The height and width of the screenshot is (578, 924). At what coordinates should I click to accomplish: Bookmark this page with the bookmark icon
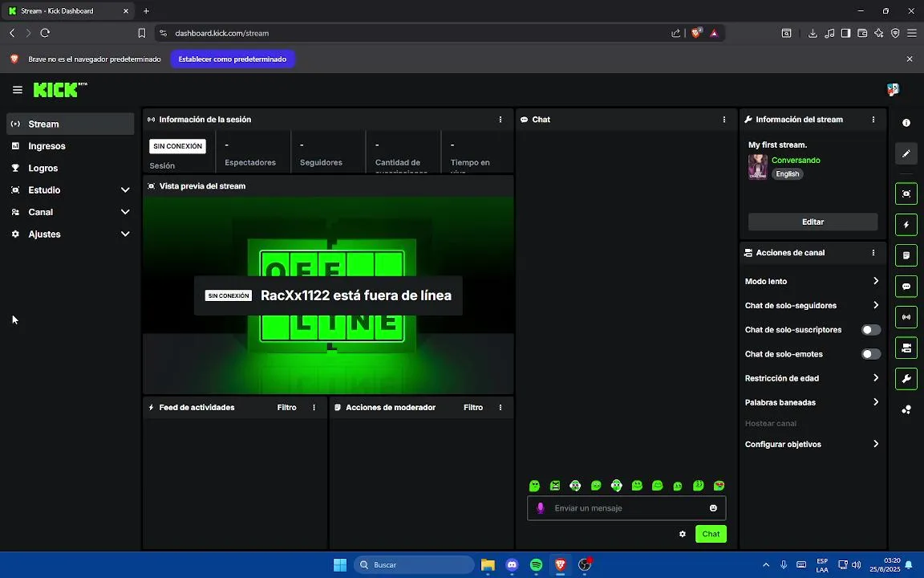141,33
